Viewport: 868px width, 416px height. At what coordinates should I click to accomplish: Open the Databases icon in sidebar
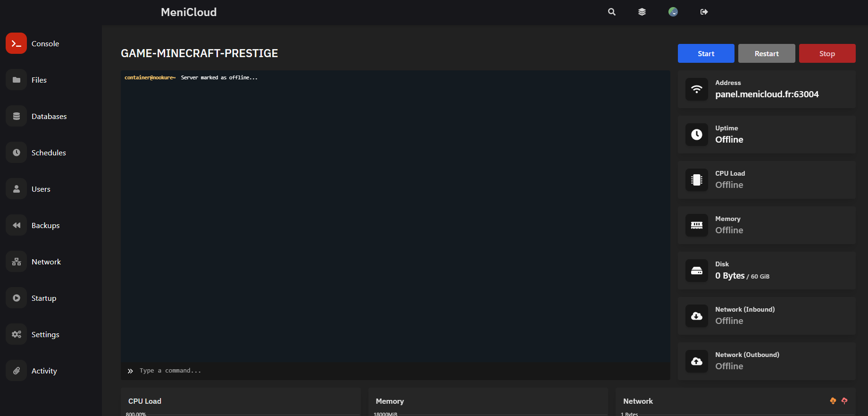pyautogui.click(x=16, y=116)
